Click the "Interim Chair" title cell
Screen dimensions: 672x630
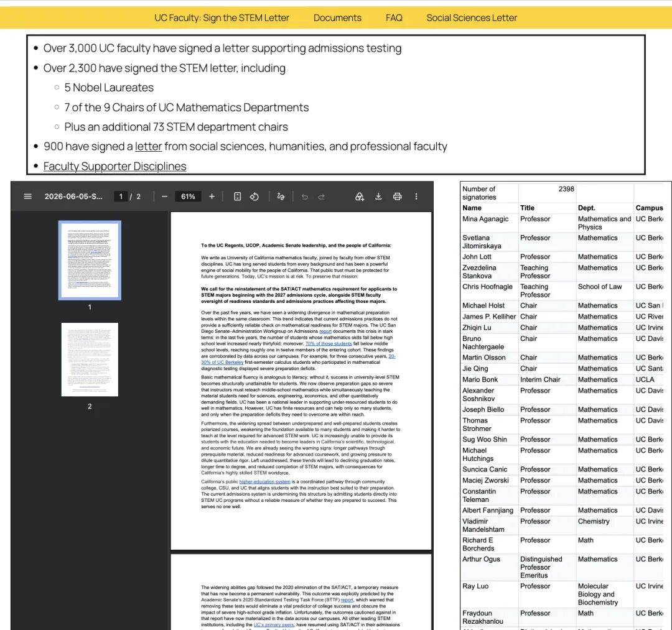[547, 380]
